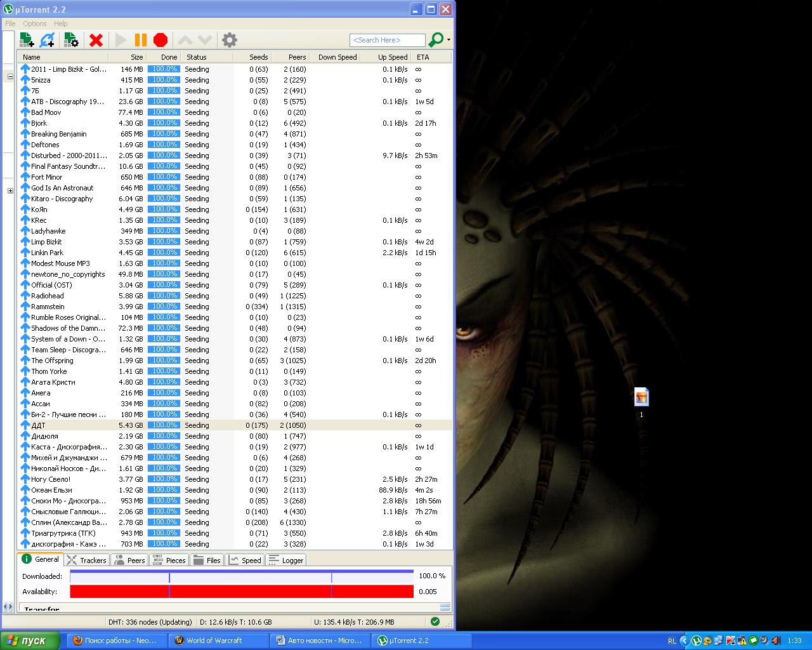The width and height of the screenshot is (812, 650).
Task: Sort torrents by the Name column header
Action: point(63,57)
